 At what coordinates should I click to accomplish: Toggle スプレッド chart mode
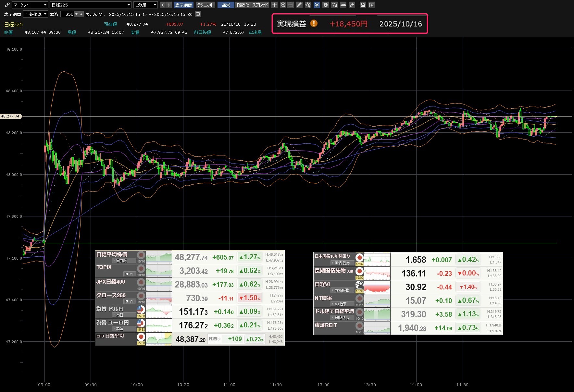click(260, 5)
